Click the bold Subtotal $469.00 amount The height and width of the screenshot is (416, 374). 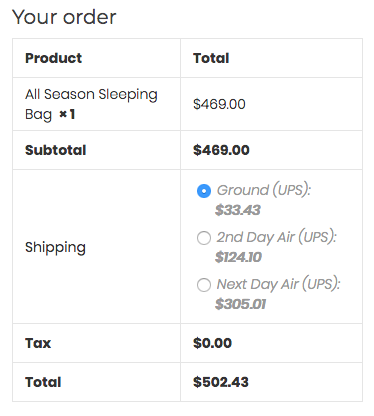[221, 150]
